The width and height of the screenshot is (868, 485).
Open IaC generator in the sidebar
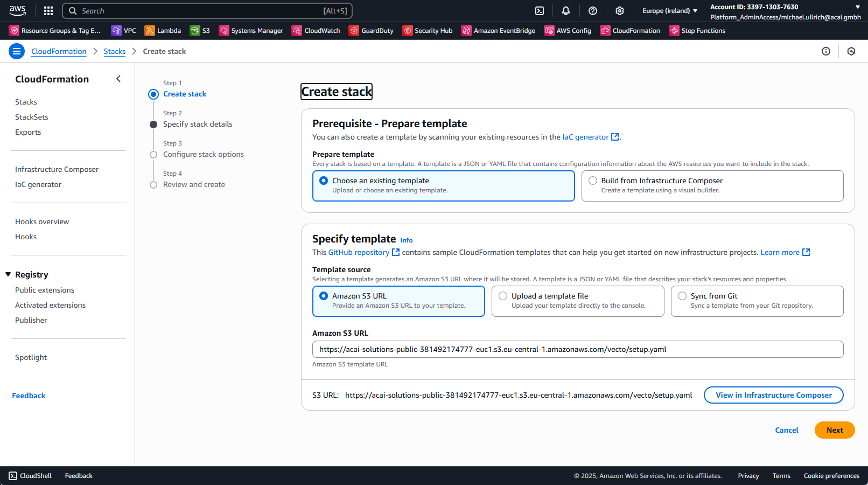[x=38, y=184]
